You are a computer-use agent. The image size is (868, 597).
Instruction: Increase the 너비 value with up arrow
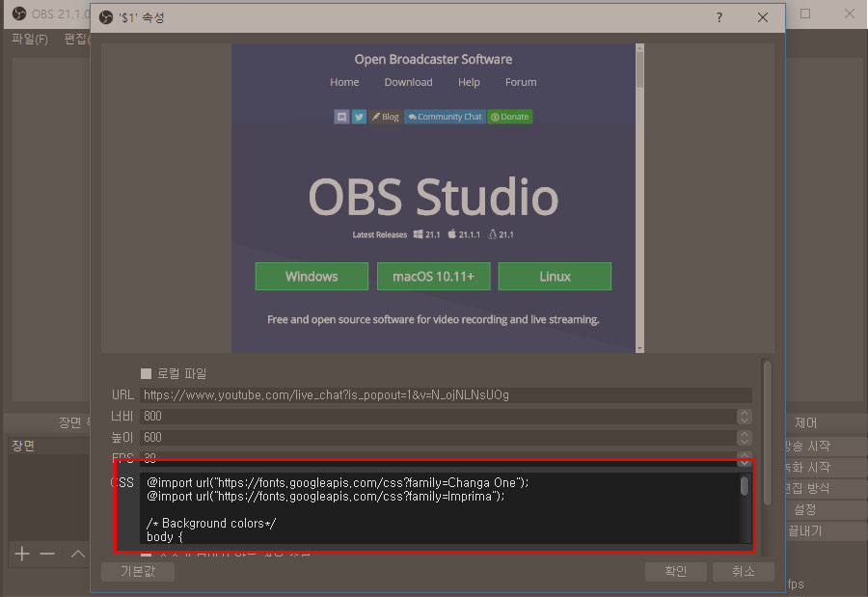coord(745,413)
